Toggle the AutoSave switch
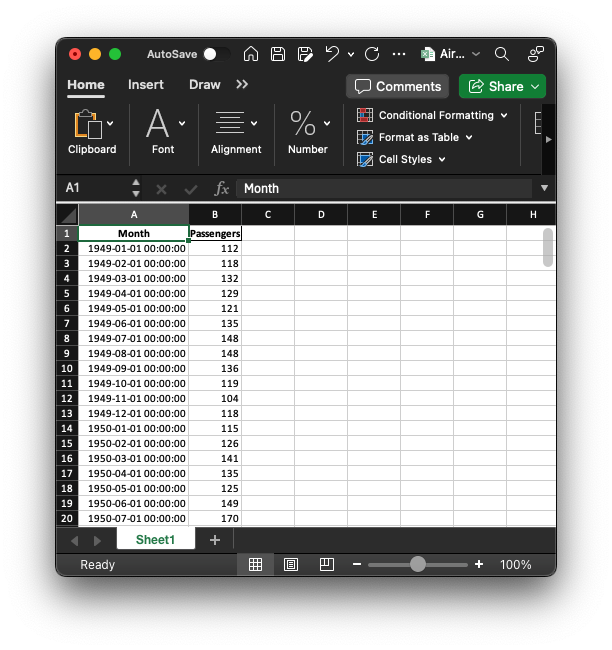The height and width of the screenshot is (650, 612). pos(214,54)
